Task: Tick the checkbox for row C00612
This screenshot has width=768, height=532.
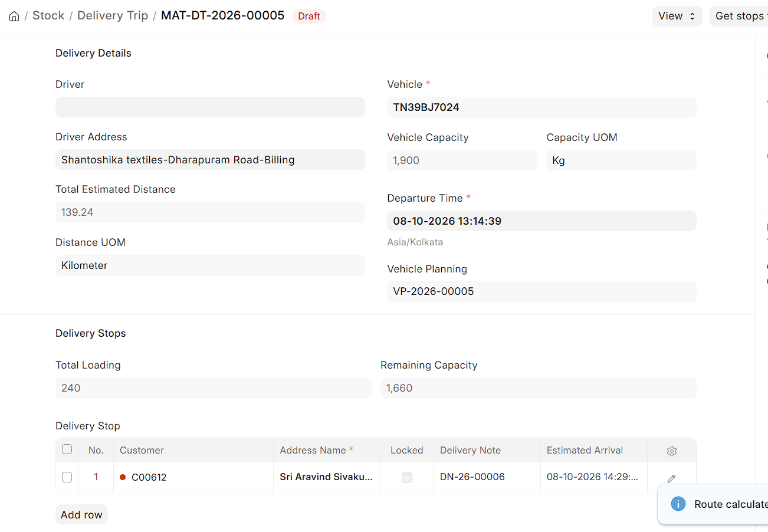Action: point(67,477)
